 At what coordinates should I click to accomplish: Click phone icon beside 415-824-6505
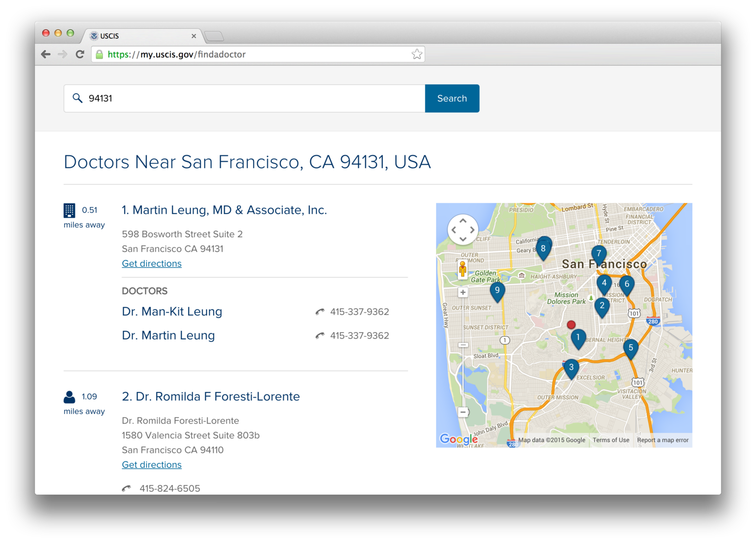pyautogui.click(x=127, y=489)
